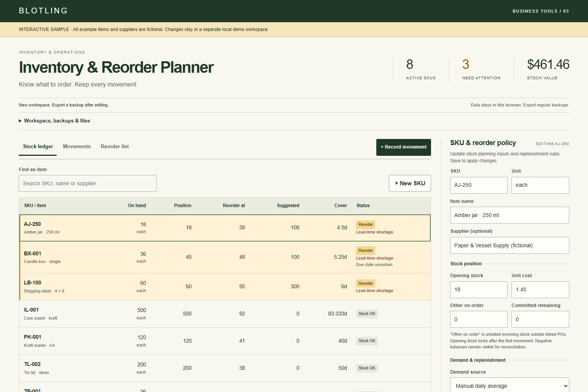The width and height of the screenshot is (588, 392).
Task: Edit the Committed remaining field
Action: click(540, 319)
